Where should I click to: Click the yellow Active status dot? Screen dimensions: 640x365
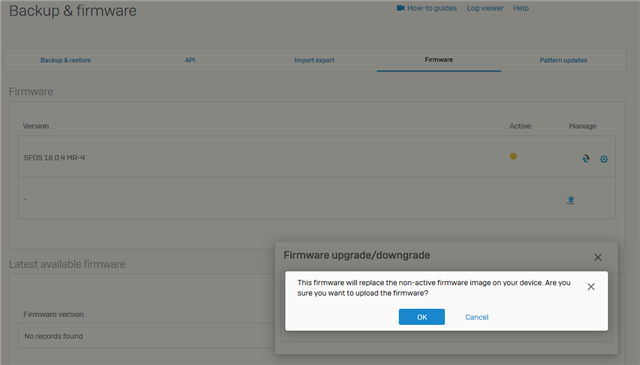(513, 156)
